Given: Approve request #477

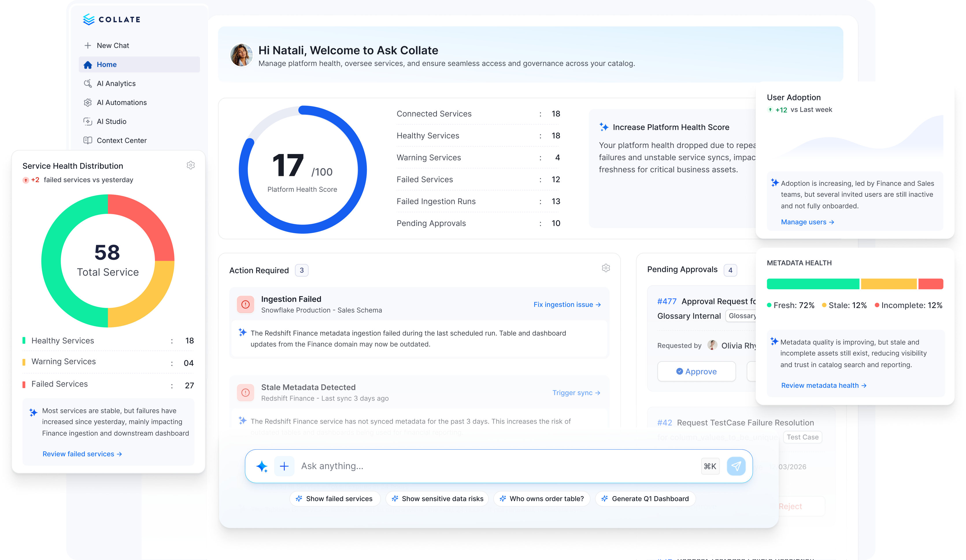Looking at the screenshot, I should coord(697,371).
